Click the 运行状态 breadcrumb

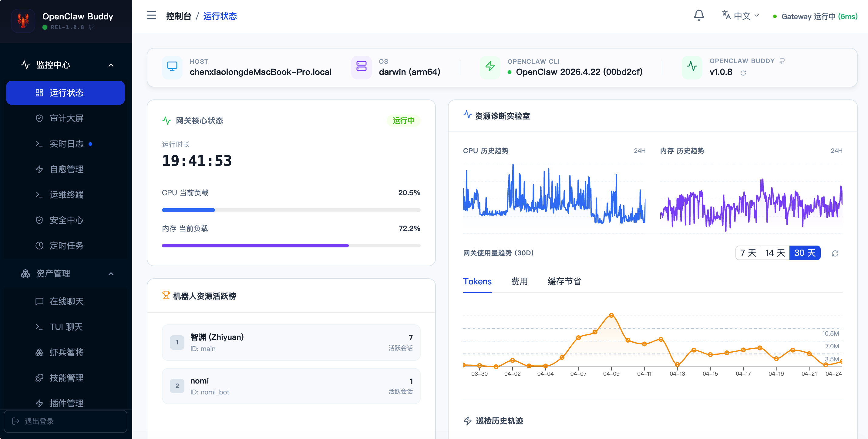pyautogui.click(x=220, y=16)
